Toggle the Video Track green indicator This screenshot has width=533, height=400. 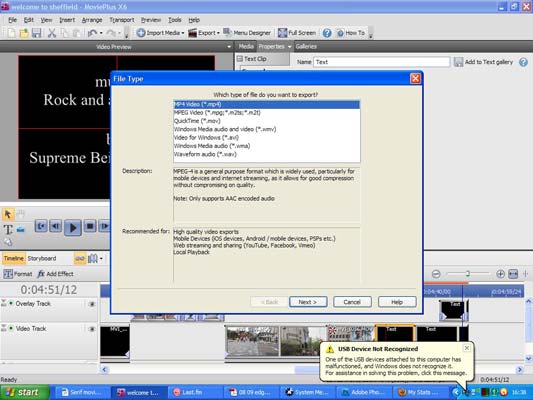[x=11, y=328]
